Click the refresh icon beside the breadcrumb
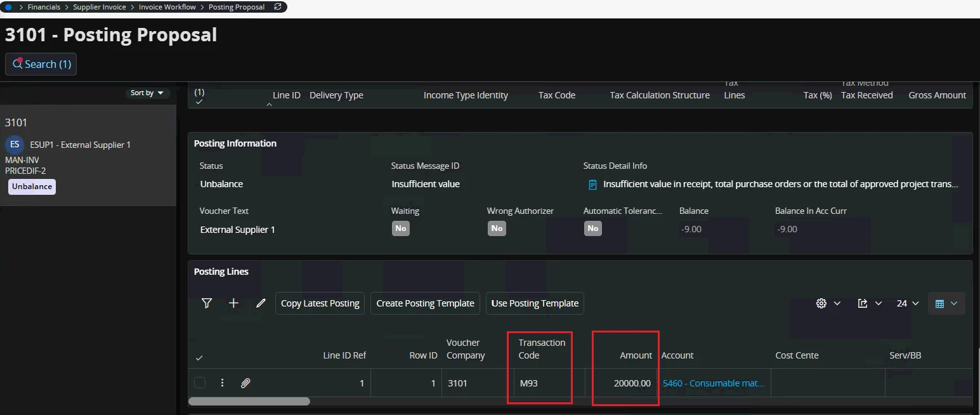Screen dimensions: 980x415 [277, 7]
